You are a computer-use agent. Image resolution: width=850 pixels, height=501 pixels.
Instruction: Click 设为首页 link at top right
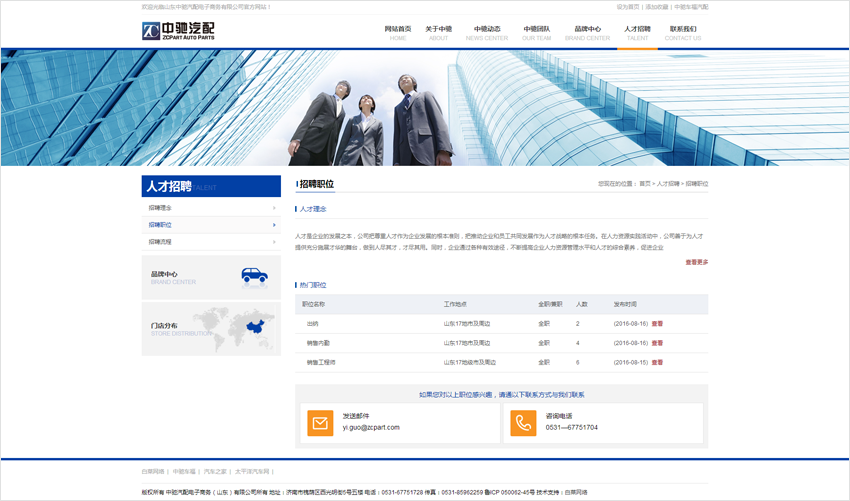(628, 7)
